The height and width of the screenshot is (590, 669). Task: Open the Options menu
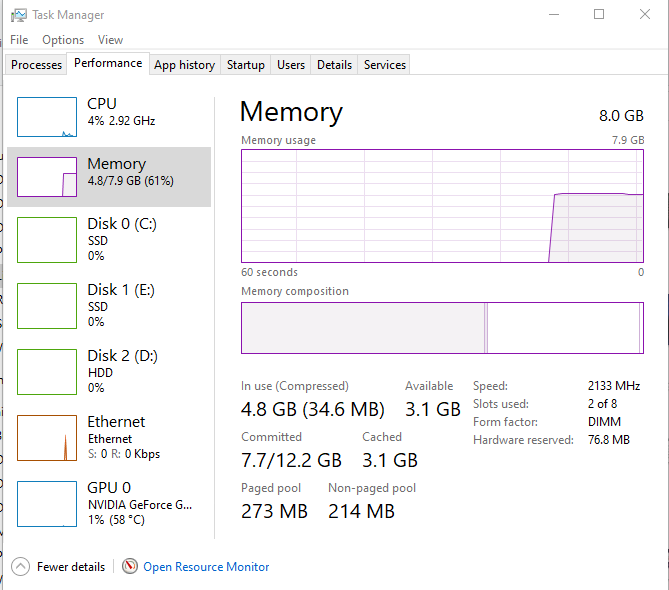[63, 40]
